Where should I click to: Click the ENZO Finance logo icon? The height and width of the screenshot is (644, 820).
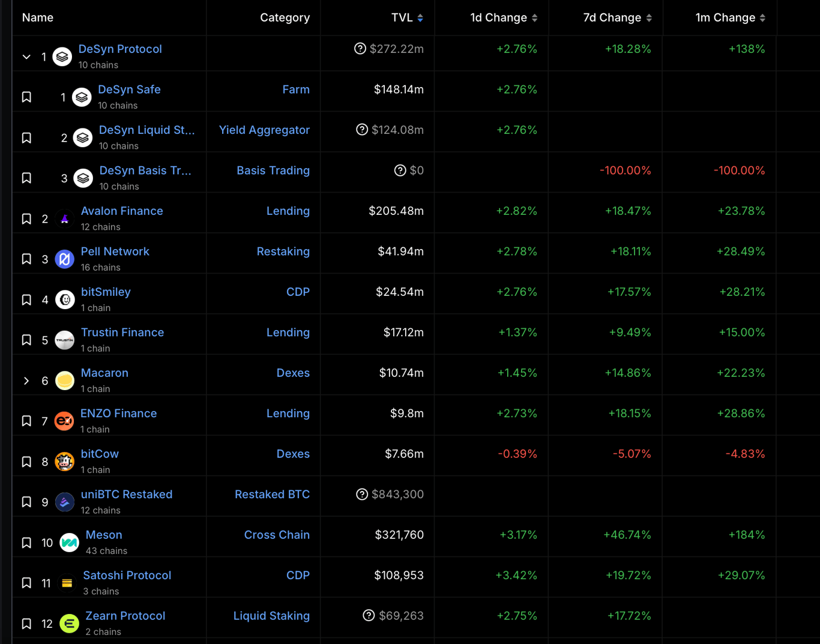(64, 421)
